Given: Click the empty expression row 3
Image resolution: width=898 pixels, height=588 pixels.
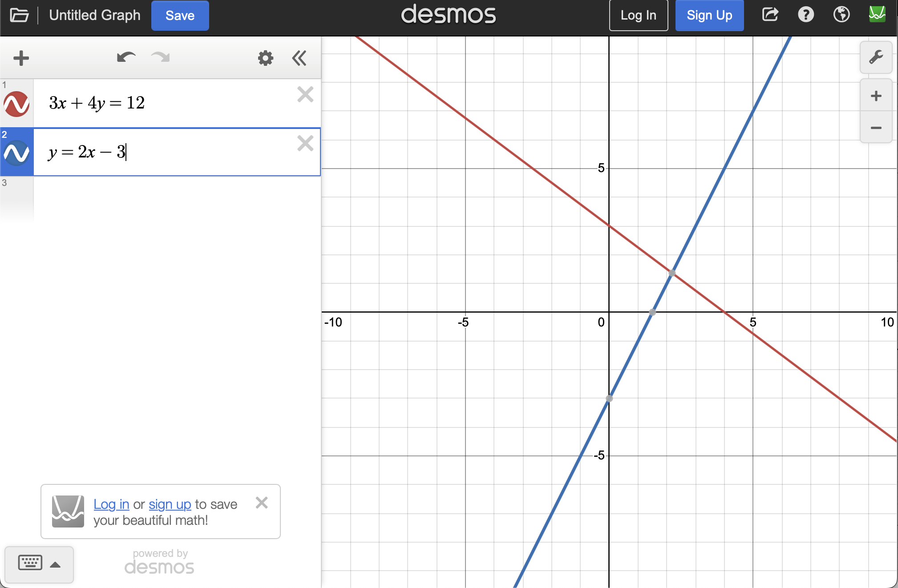Looking at the screenshot, I should click(x=177, y=198).
